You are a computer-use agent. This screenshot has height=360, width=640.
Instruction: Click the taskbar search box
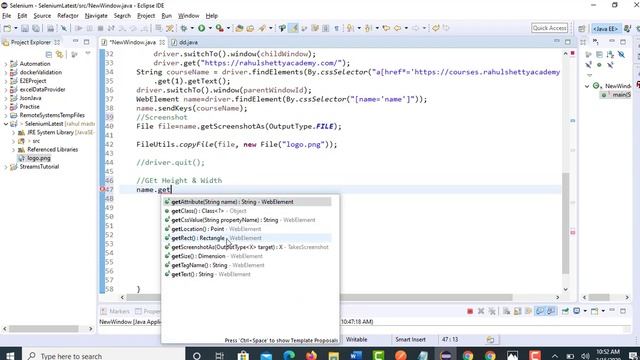point(104,355)
